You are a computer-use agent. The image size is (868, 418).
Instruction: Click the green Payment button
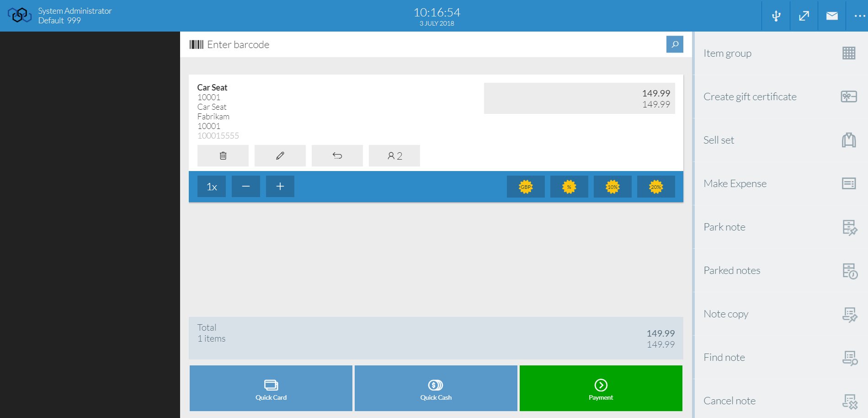pos(601,388)
